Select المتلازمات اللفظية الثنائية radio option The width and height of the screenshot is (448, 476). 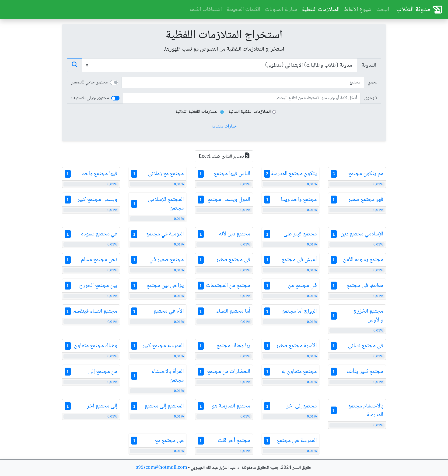pos(274,112)
